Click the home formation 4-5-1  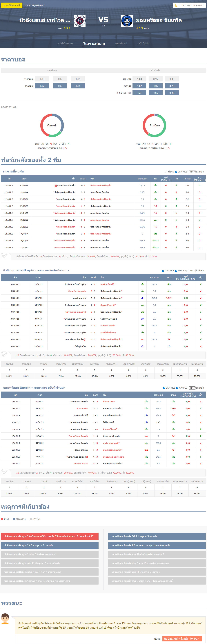tap(67, 28)
